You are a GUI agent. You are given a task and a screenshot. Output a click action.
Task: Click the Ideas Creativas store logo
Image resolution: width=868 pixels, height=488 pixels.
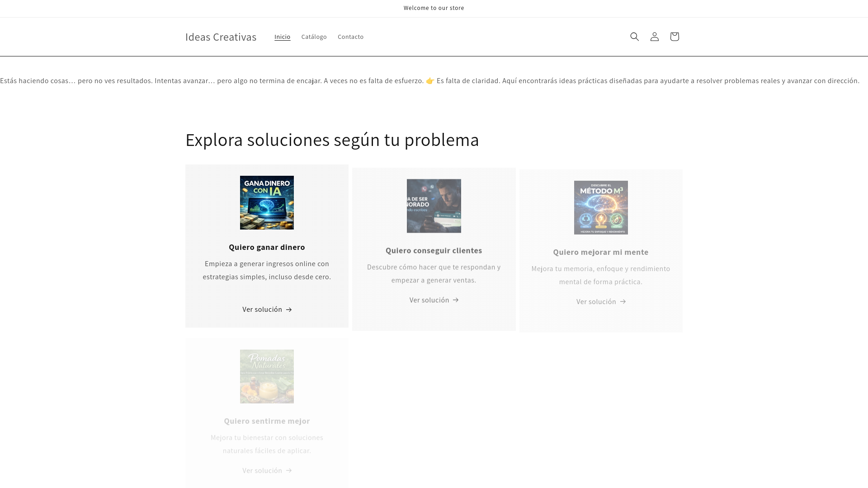[221, 37]
